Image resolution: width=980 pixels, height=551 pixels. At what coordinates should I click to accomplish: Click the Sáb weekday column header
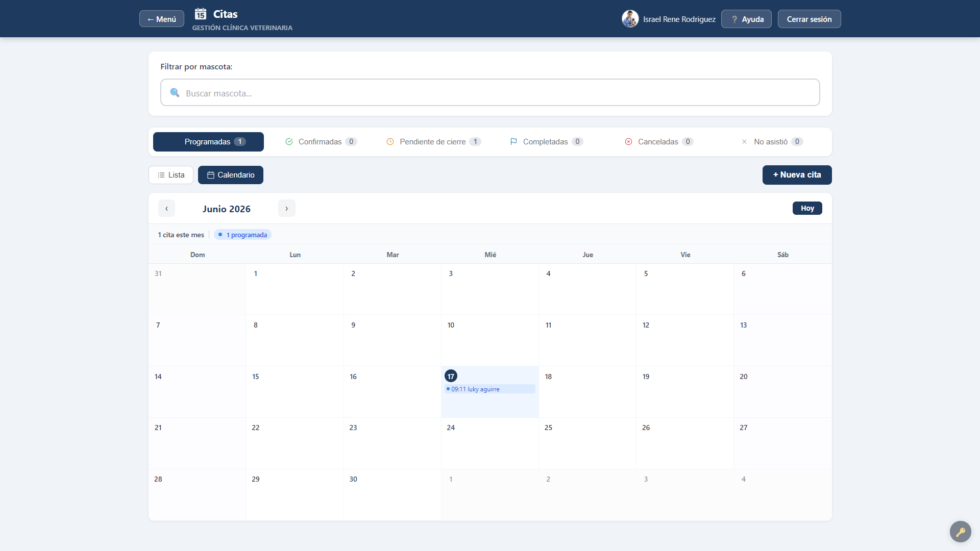(783, 255)
